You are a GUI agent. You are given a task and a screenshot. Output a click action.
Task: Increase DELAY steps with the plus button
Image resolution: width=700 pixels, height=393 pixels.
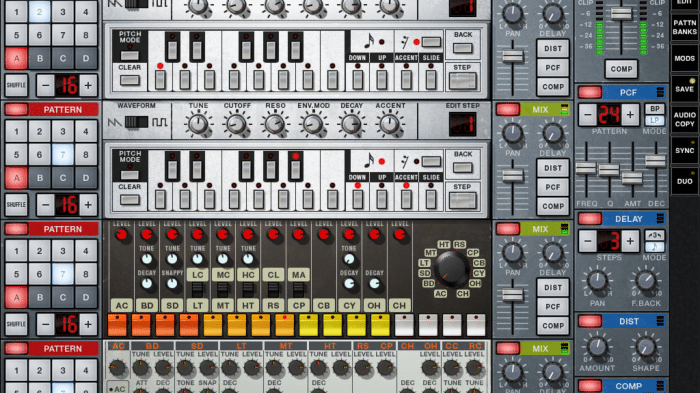pos(630,242)
